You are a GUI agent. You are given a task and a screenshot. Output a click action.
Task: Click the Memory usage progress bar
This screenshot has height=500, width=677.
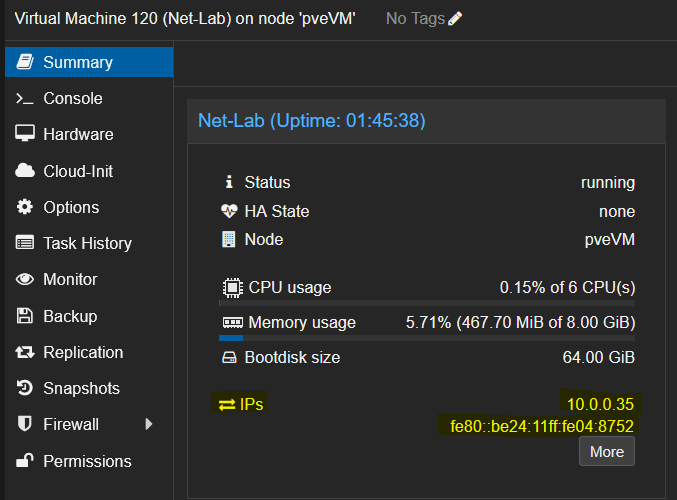[x=427, y=338]
